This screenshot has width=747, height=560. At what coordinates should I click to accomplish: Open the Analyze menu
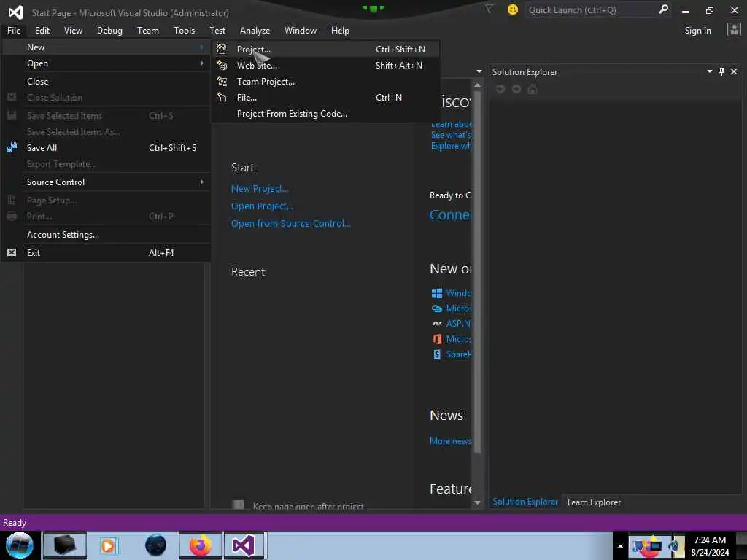coord(255,31)
